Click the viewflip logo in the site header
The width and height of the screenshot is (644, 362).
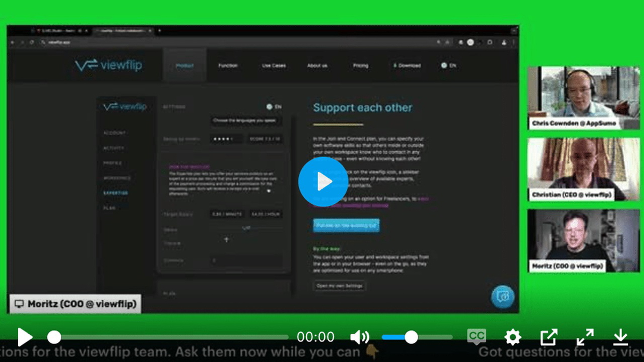pos(108,65)
